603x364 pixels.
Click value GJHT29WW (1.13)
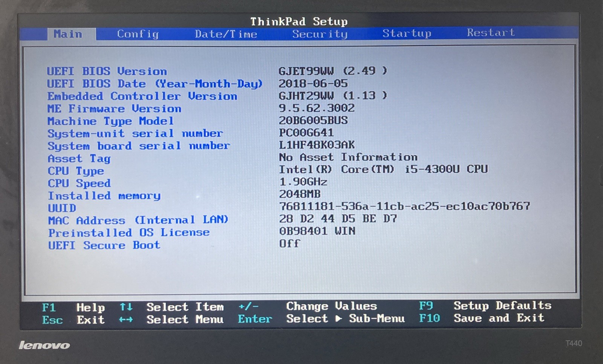[x=333, y=96]
